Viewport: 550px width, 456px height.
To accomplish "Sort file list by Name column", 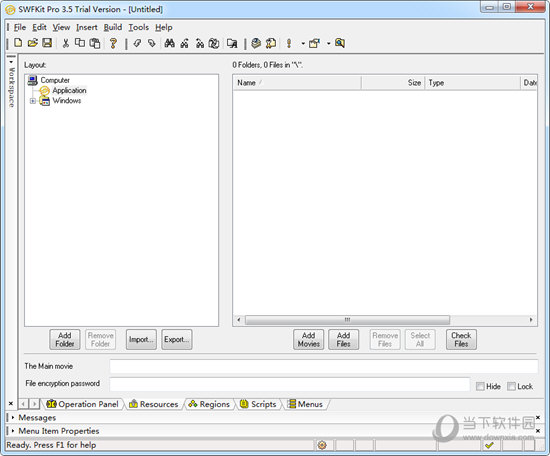I will pos(297,83).
